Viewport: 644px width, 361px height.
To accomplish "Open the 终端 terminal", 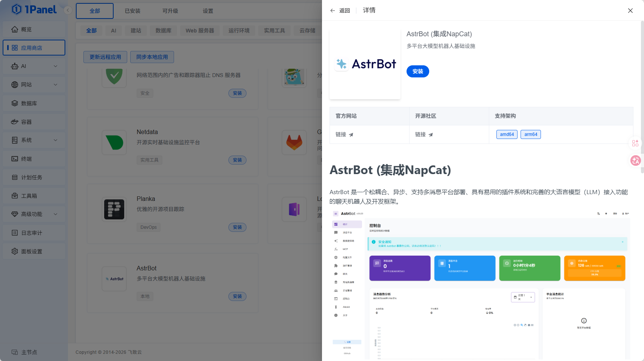I will [x=34, y=159].
